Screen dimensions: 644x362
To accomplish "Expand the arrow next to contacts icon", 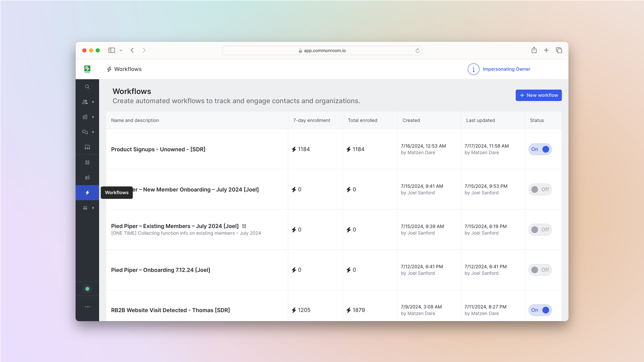I will 93,102.
